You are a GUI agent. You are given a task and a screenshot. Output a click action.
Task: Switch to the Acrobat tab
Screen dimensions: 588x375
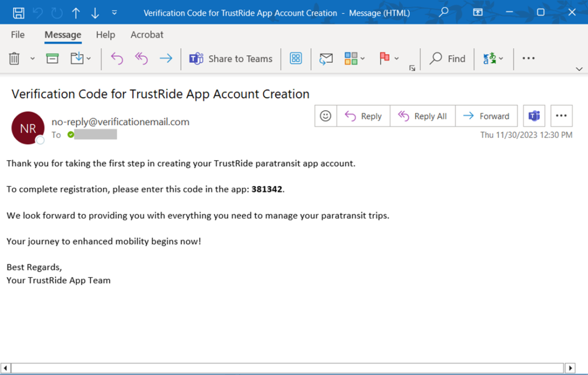[x=147, y=34]
